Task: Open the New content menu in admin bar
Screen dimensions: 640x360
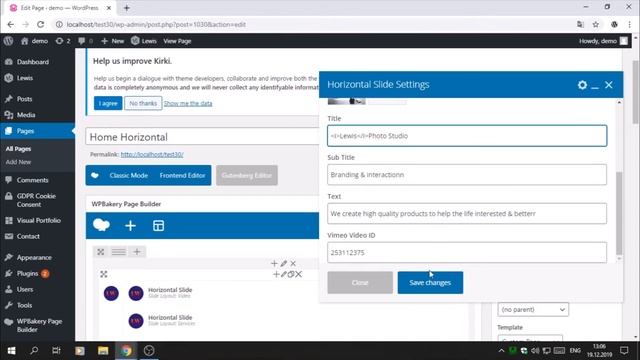Action: tap(112, 41)
